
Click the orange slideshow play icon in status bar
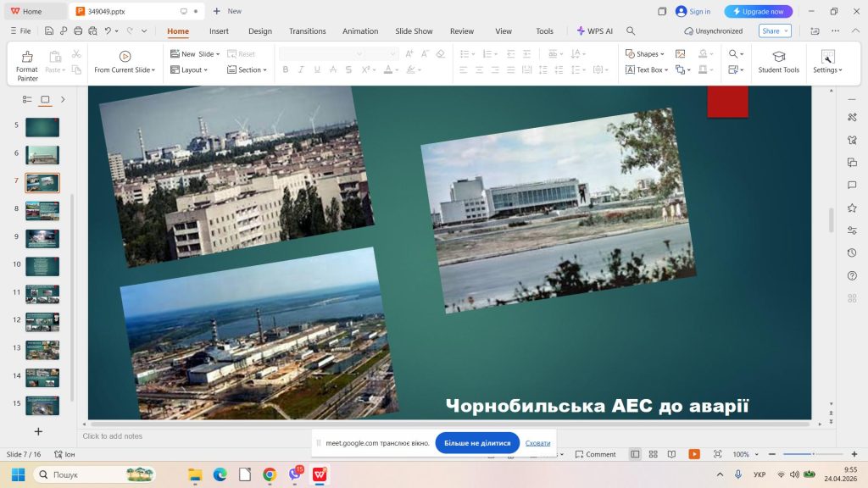(x=694, y=454)
